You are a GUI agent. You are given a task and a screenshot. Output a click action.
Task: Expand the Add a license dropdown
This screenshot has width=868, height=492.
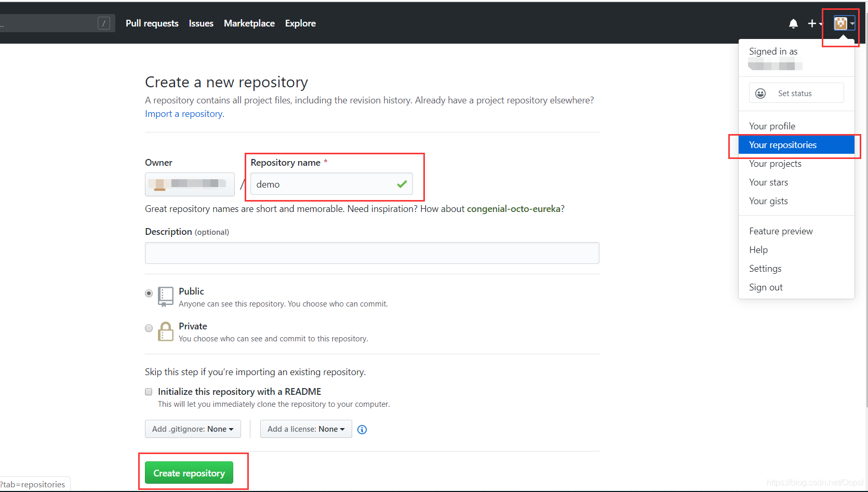click(306, 429)
